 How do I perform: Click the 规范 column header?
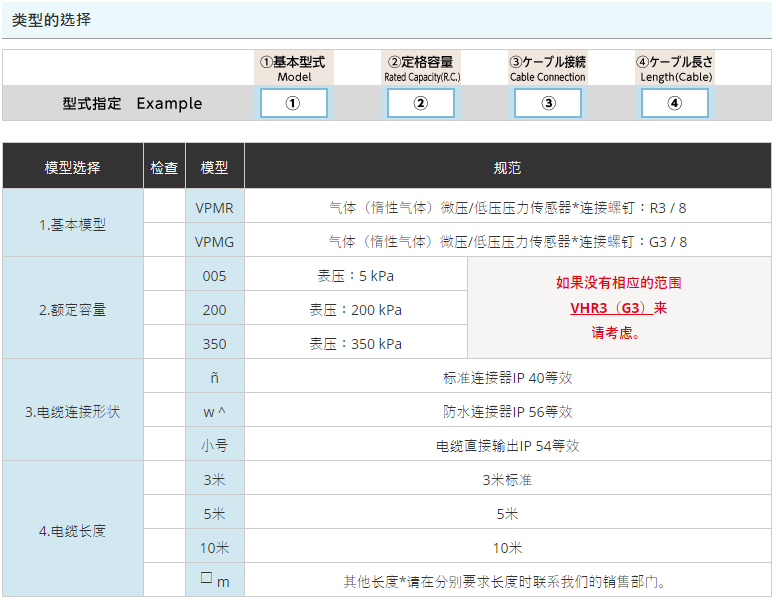coord(507,167)
